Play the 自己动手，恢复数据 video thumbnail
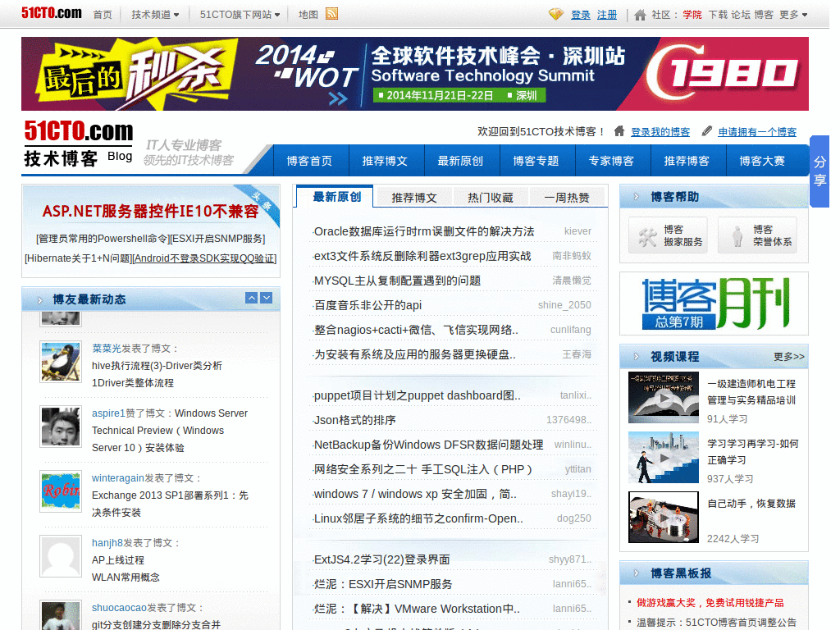Viewport: 840px width, 630px height. coord(663,518)
